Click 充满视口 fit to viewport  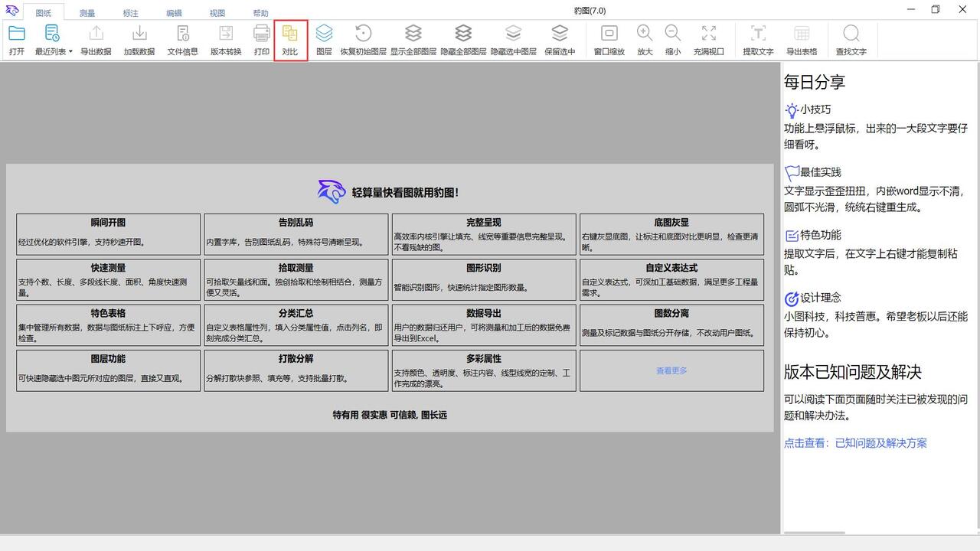[709, 41]
